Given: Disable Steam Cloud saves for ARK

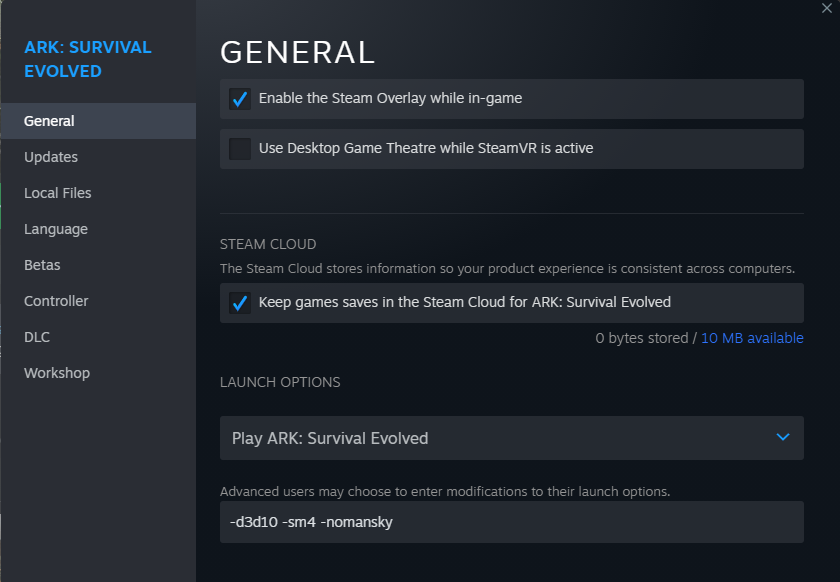Looking at the screenshot, I should (239, 301).
